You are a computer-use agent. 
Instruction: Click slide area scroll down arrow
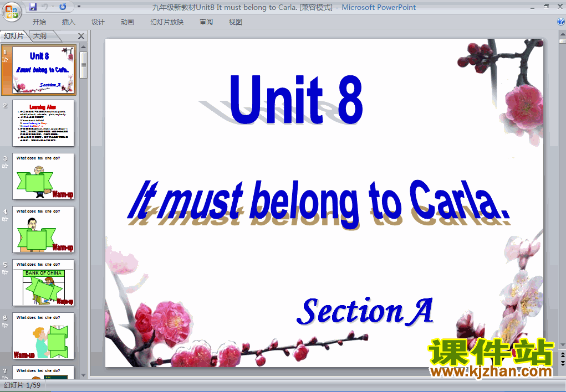pos(562,345)
